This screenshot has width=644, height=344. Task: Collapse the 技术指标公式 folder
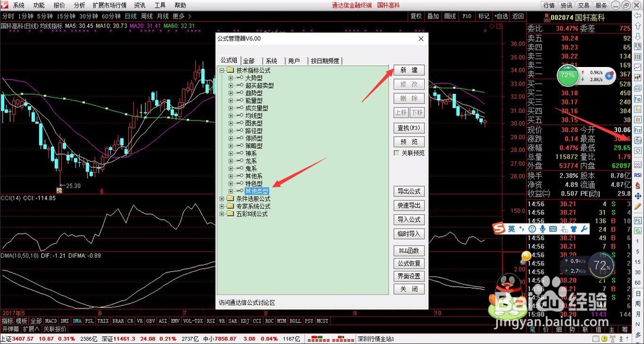pos(222,70)
